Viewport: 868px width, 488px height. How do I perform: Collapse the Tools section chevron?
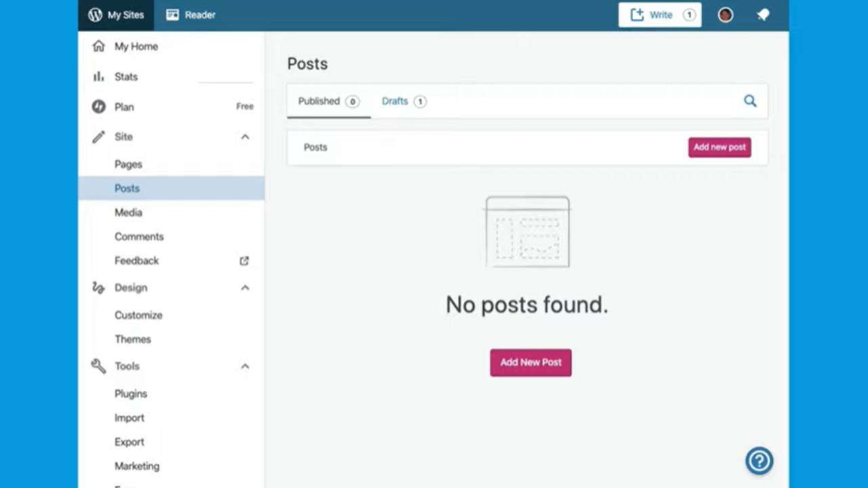245,367
